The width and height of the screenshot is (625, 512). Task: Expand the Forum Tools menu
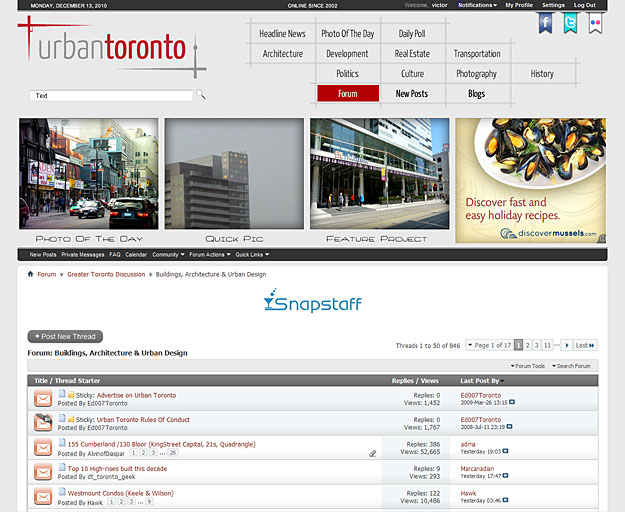(528, 366)
